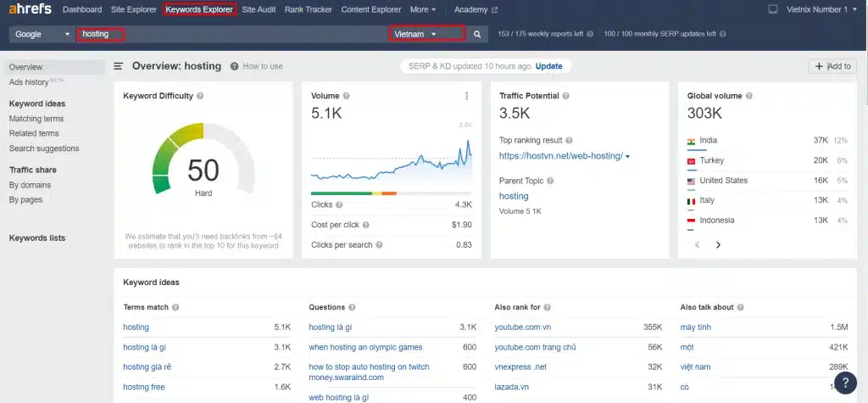Expand the More navigation menu

pos(422,10)
